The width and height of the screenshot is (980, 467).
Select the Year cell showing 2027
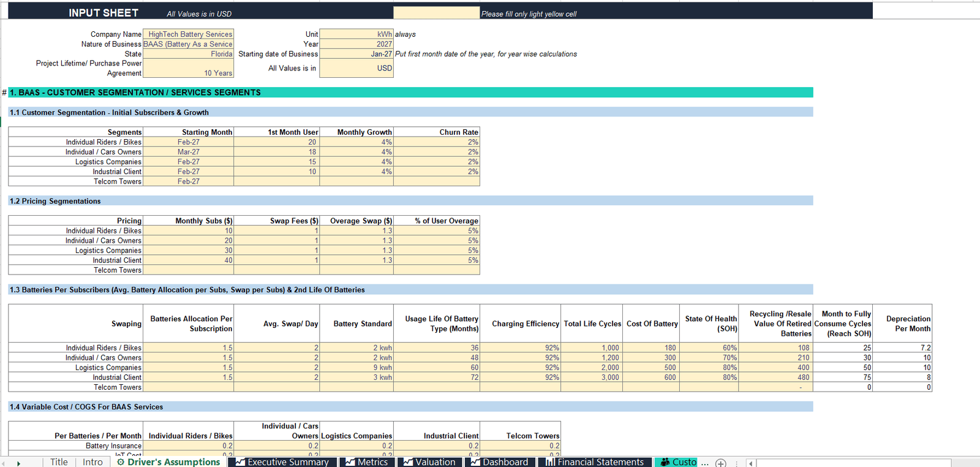pyautogui.click(x=356, y=44)
